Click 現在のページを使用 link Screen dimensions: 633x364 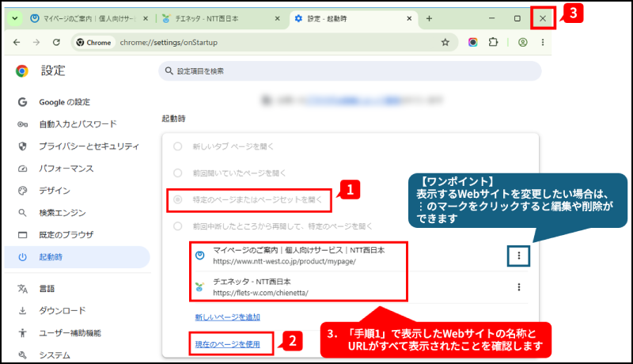coord(228,344)
